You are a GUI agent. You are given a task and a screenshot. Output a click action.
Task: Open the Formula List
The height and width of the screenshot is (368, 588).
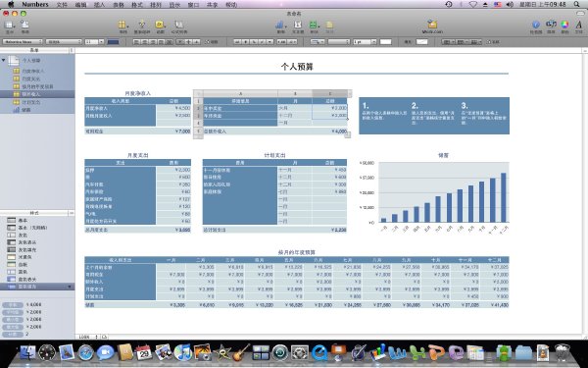(x=179, y=26)
